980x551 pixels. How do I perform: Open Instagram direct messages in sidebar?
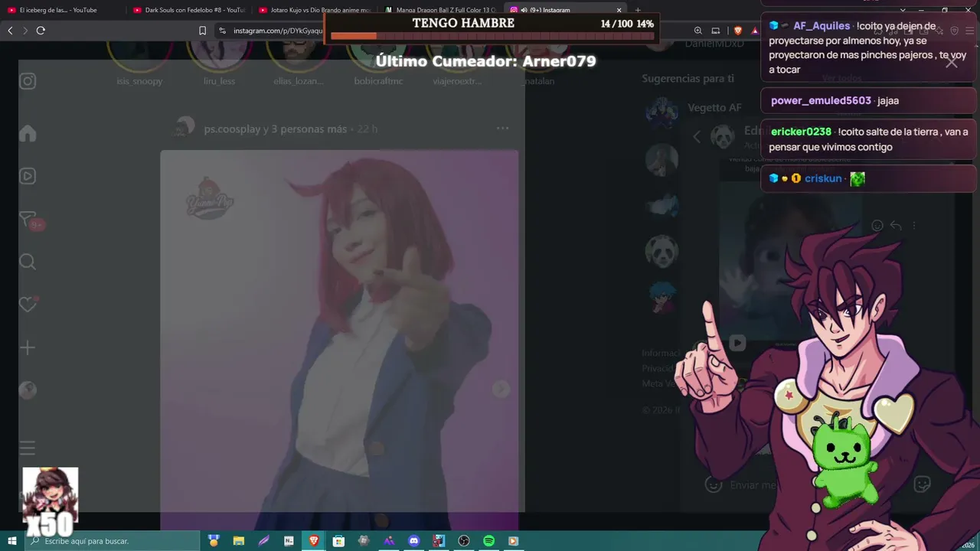pos(28,220)
